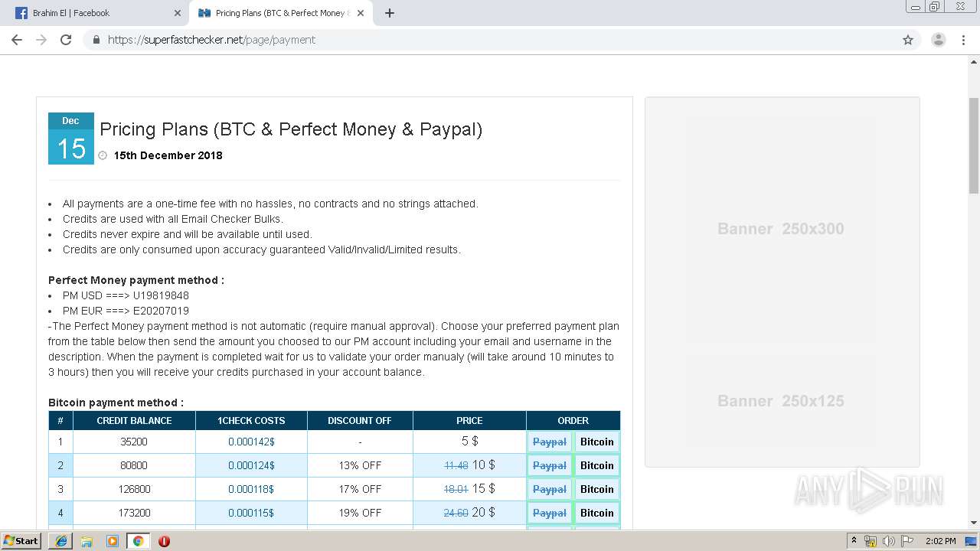Close the Pricing Plans tab
Image resolution: width=980 pixels, height=551 pixels.
click(361, 13)
